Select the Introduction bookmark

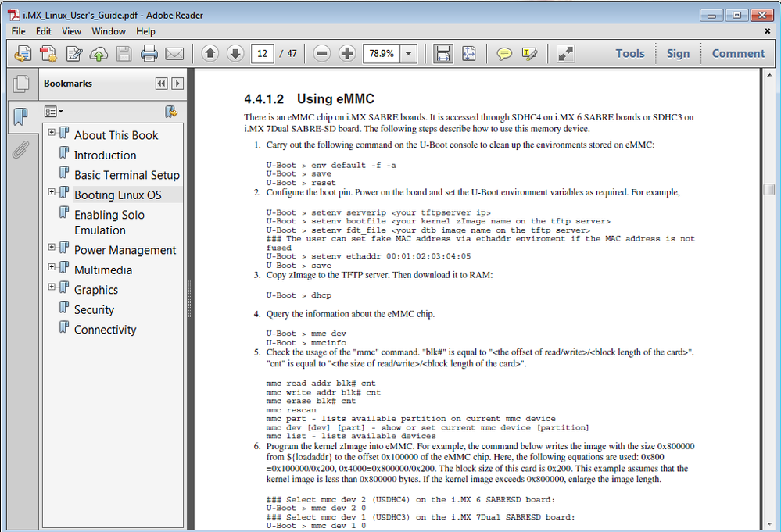(x=105, y=155)
